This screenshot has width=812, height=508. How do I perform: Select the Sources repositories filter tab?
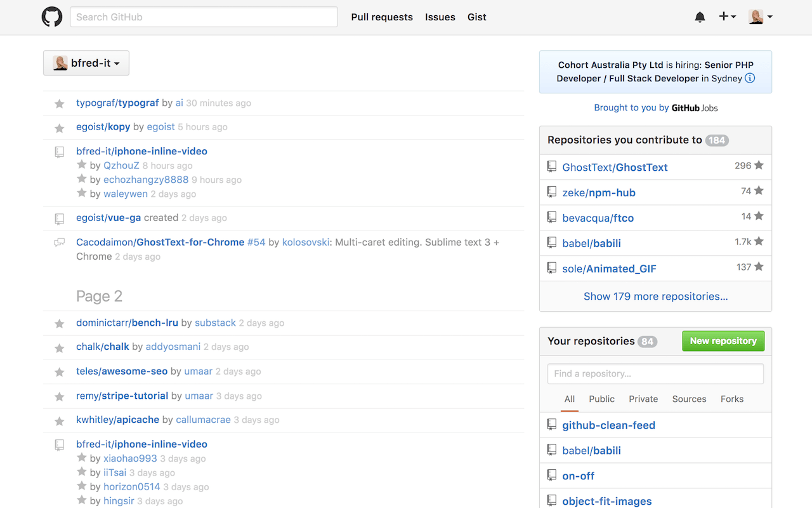689,399
